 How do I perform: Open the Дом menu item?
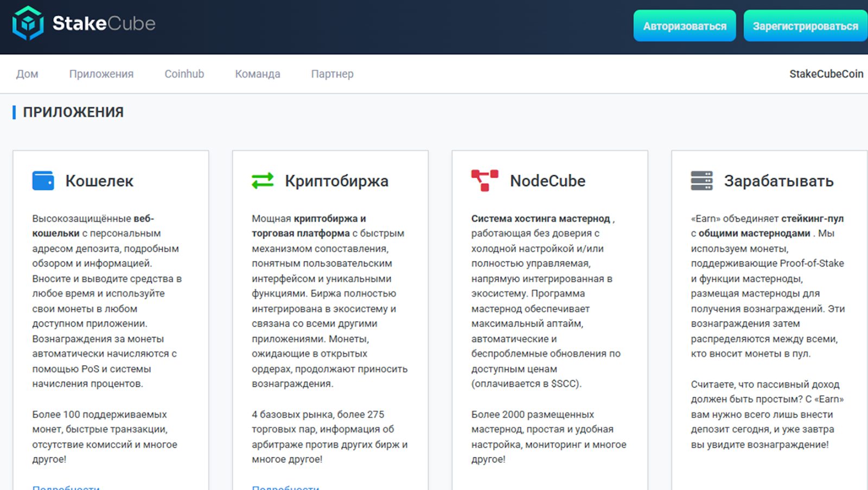[x=27, y=74]
